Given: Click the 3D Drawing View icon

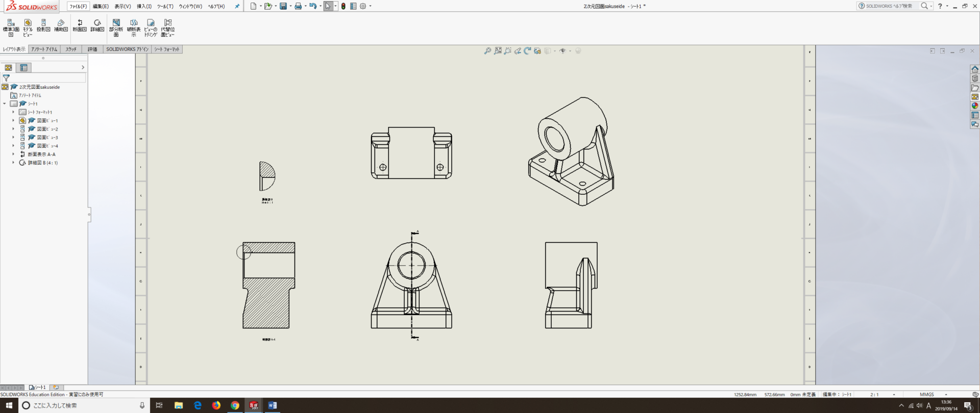Looking at the screenshot, I should (x=537, y=51).
